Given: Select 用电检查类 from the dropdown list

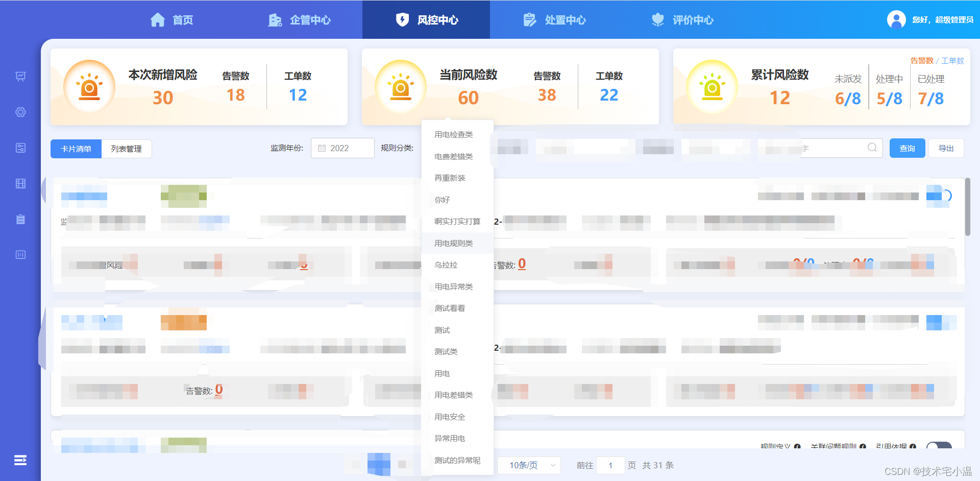Looking at the screenshot, I should 457,135.
